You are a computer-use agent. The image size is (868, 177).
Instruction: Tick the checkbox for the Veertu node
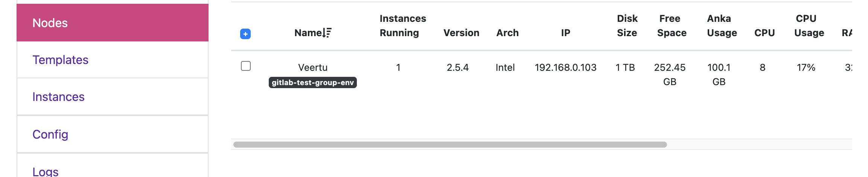(x=246, y=66)
